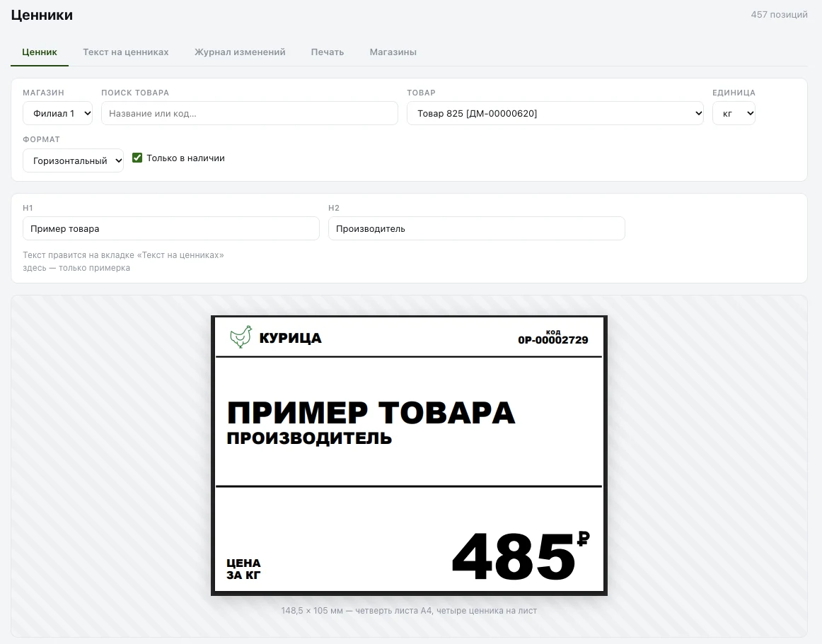Open the Магазин dropdown showing Филиал 1
The height and width of the screenshot is (644, 822).
coord(58,113)
